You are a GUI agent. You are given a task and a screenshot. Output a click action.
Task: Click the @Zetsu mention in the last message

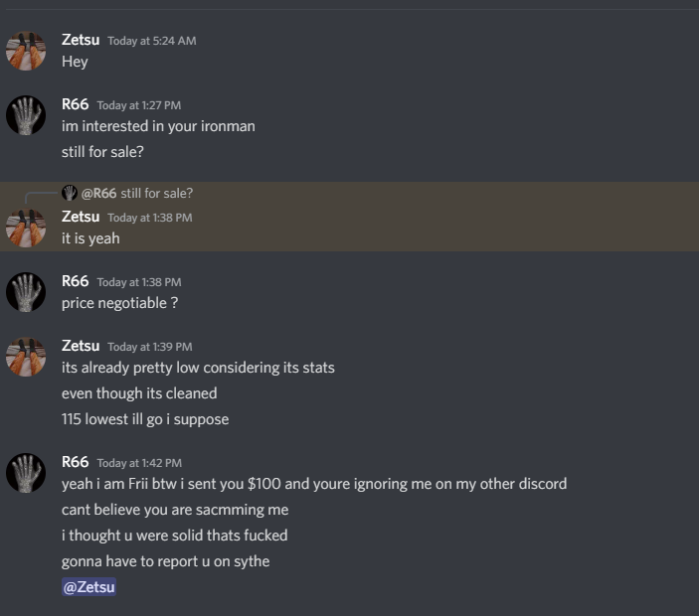coord(89,587)
